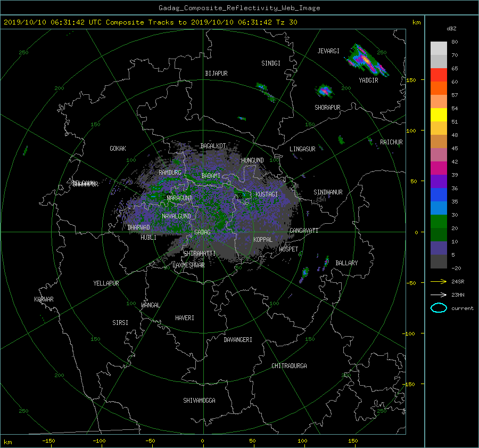Click the cyan current ellipse legend icon
The image size is (479, 448).
coord(439,308)
